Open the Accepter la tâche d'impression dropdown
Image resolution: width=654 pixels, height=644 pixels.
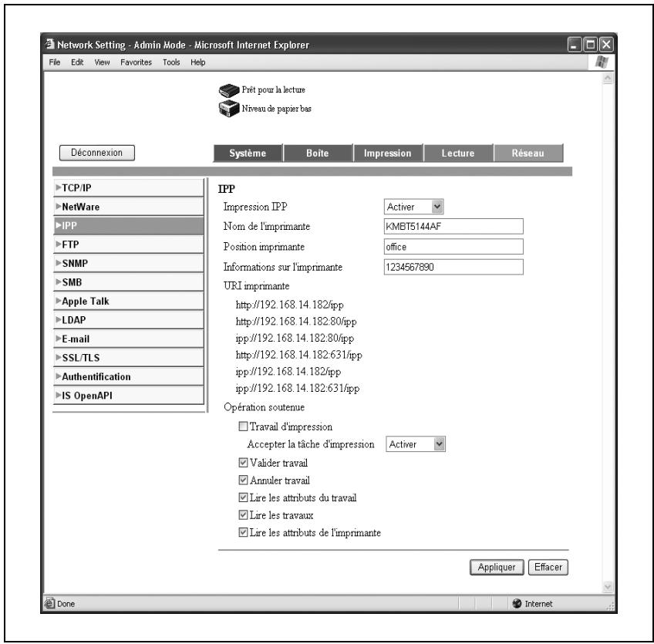point(416,444)
